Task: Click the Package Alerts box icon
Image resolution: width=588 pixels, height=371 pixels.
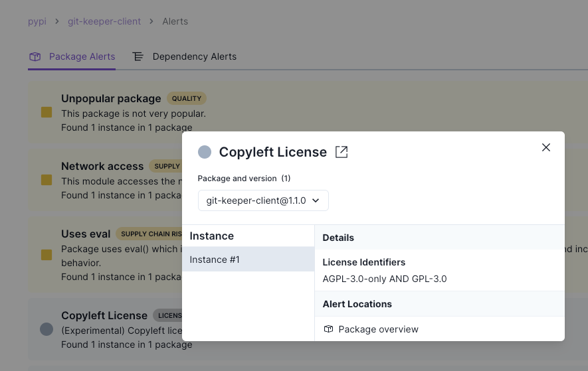Action: coord(35,57)
